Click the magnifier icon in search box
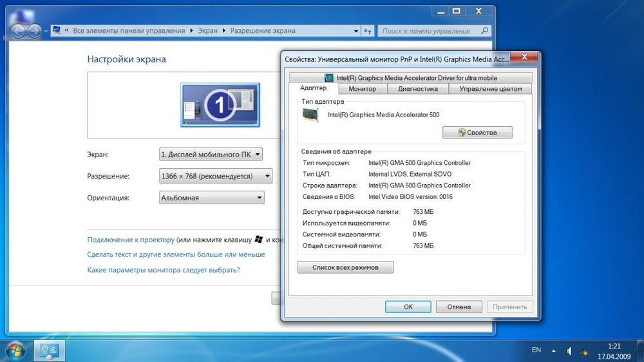Image resolution: width=644 pixels, height=362 pixels. (x=485, y=30)
